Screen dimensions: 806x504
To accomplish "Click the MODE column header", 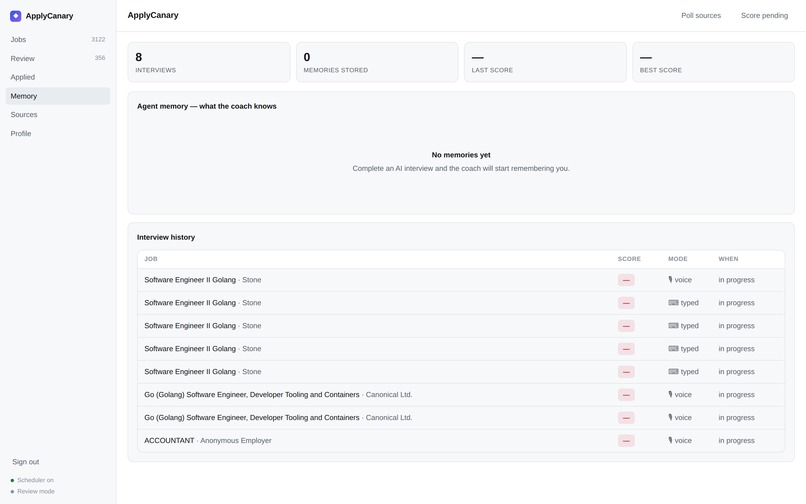I will pos(677,259).
